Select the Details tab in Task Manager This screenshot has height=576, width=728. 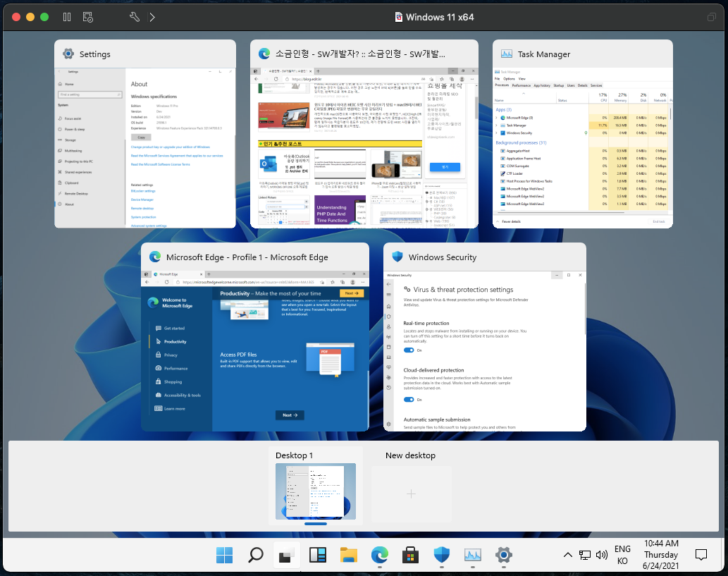(583, 85)
